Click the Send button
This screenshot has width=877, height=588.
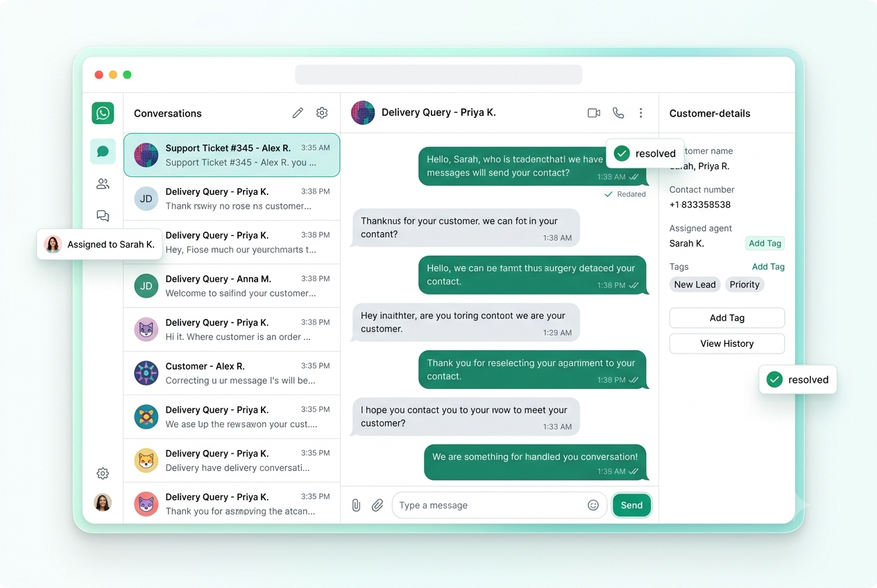click(631, 505)
